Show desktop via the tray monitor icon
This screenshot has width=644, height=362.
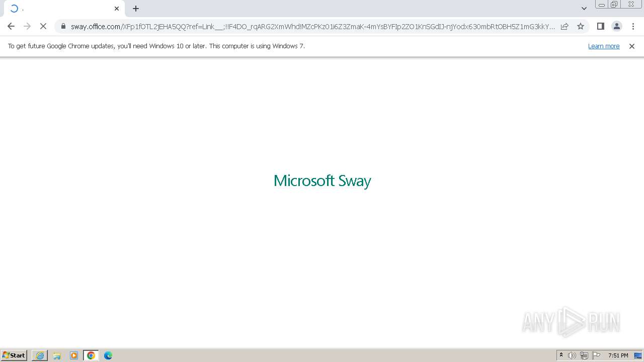638,355
